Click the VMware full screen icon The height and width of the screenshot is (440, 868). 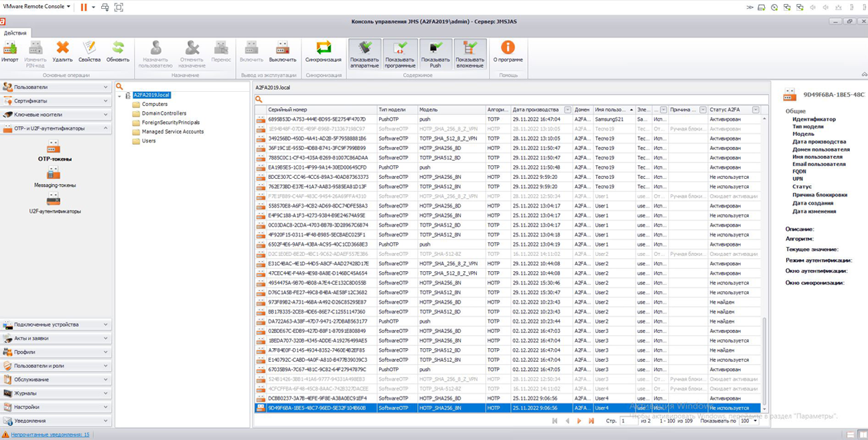click(119, 7)
